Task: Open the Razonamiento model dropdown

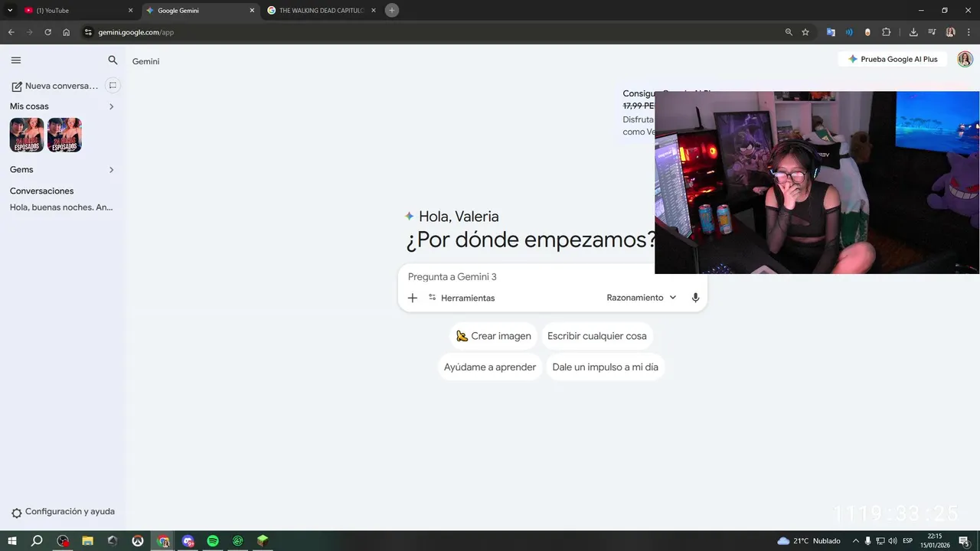Action: (642, 298)
